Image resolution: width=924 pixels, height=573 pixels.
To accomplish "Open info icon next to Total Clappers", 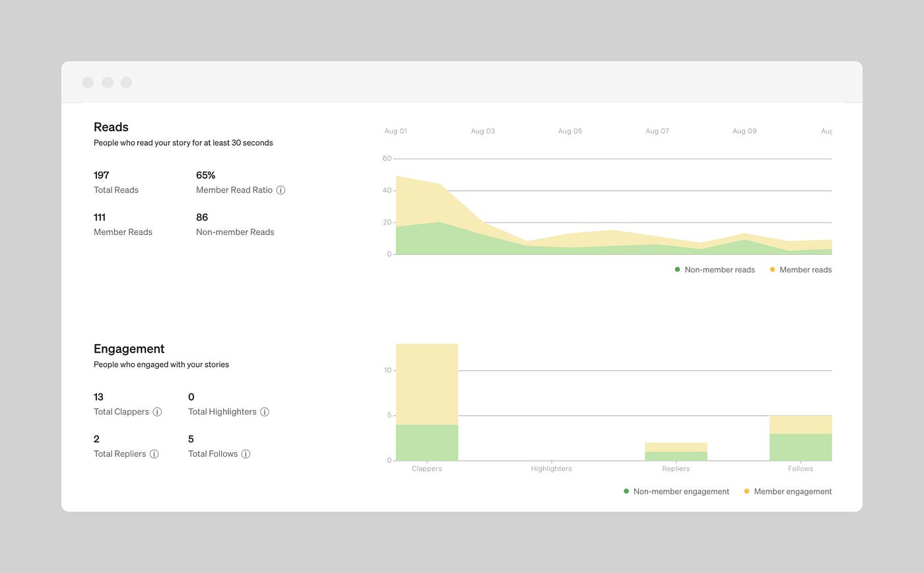I will (x=157, y=412).
